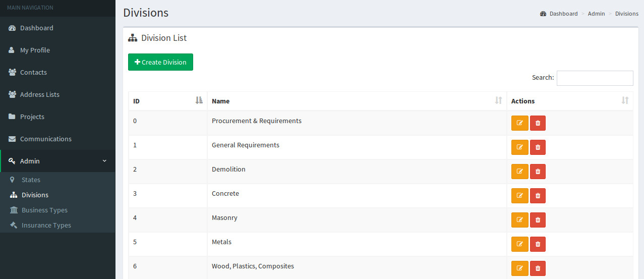Click the edit icon for Demolition row
This screenshot has height=279, width=644.
519,172
